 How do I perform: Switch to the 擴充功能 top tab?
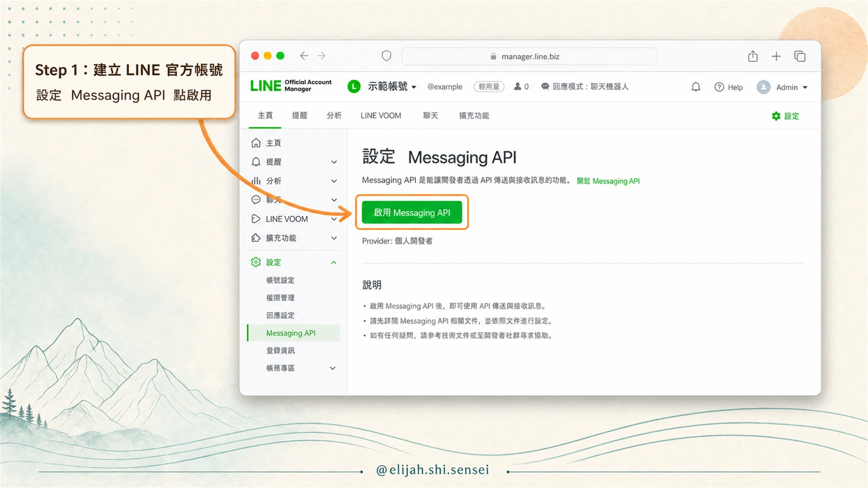(474, 115)
